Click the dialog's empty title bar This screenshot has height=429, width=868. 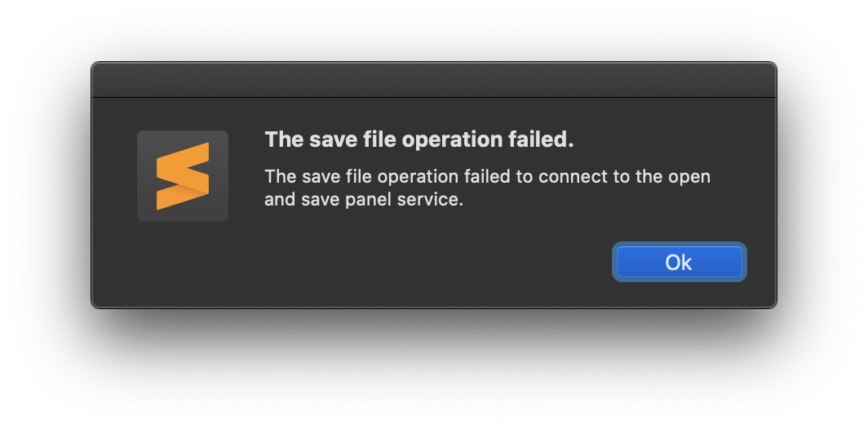tap(433, 80)
